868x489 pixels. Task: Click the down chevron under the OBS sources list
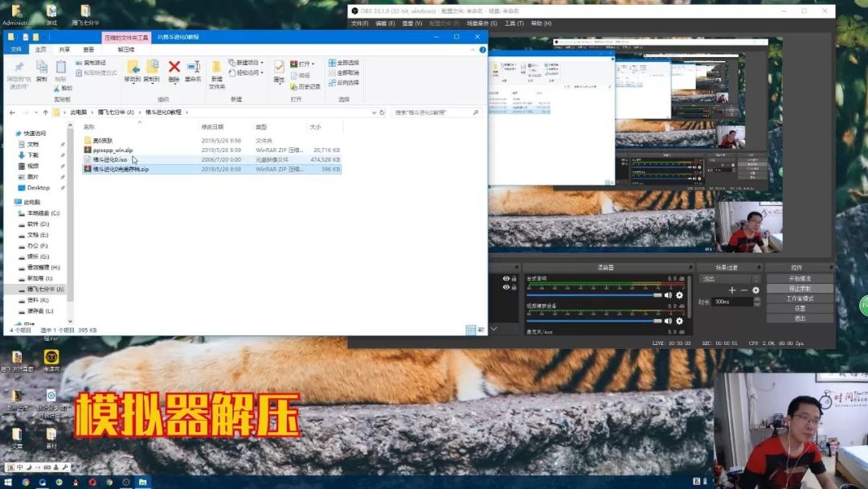493,329
